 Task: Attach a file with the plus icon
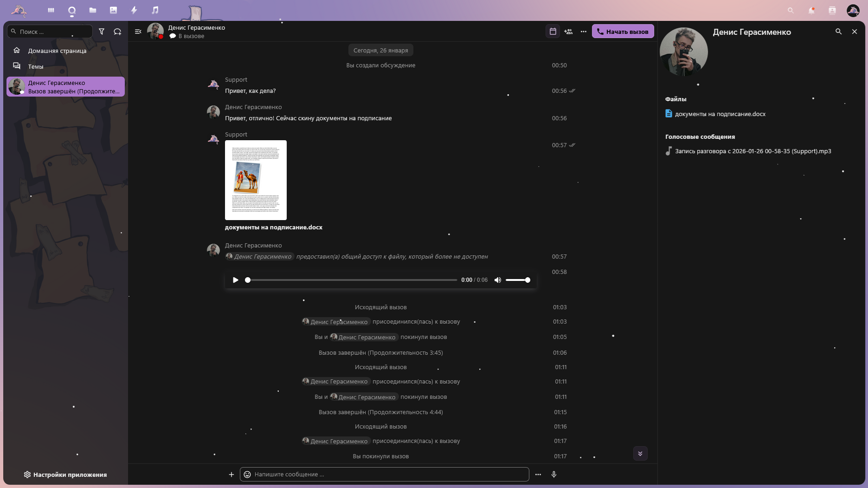[x=231, y=474]
